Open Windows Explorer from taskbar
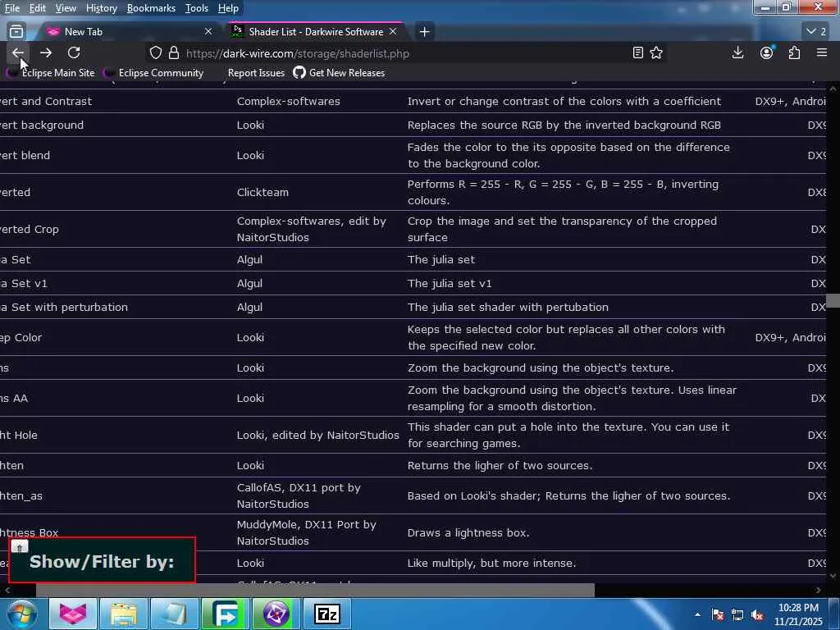The image size is (840, 630). [124, 614]
